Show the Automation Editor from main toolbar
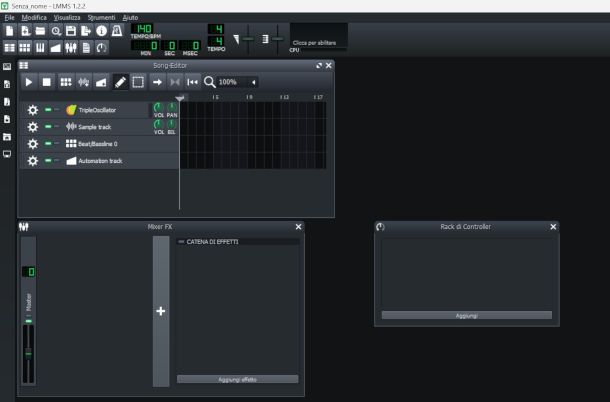Viewport: 610px width, 402px height. point(56,47)
